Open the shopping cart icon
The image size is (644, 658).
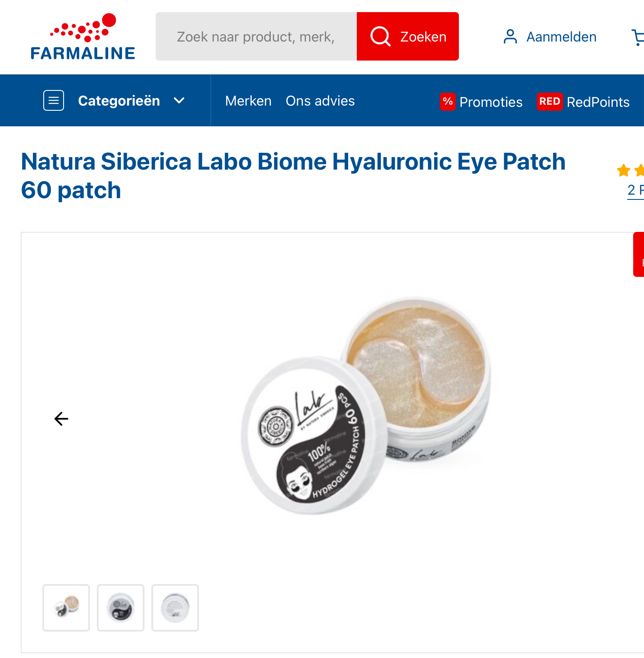point(638,37)
